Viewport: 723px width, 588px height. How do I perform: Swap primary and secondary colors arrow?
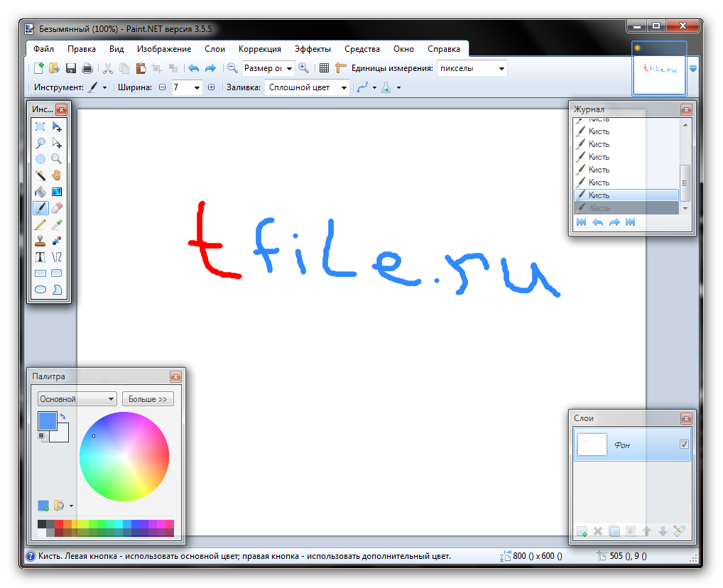63,416
